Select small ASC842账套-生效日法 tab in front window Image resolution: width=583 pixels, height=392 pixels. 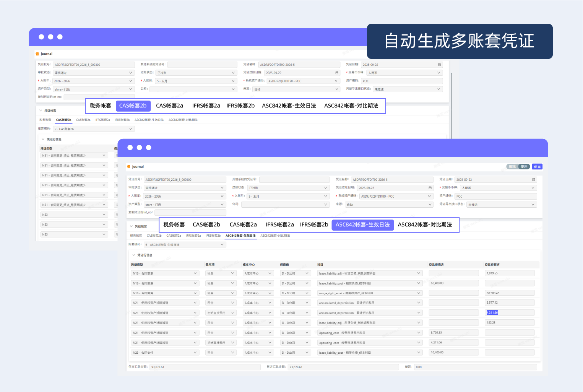(x=240, y=236)
